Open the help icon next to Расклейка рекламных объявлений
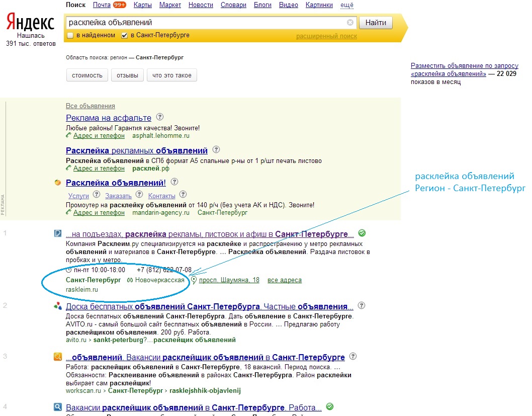532x416 pixels. click(216, 149)
